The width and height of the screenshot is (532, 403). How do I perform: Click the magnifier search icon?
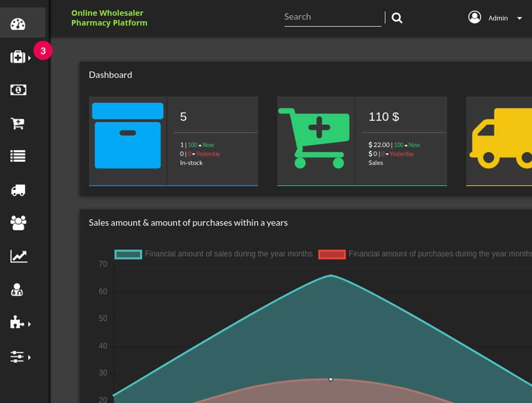tap(397, 18)
